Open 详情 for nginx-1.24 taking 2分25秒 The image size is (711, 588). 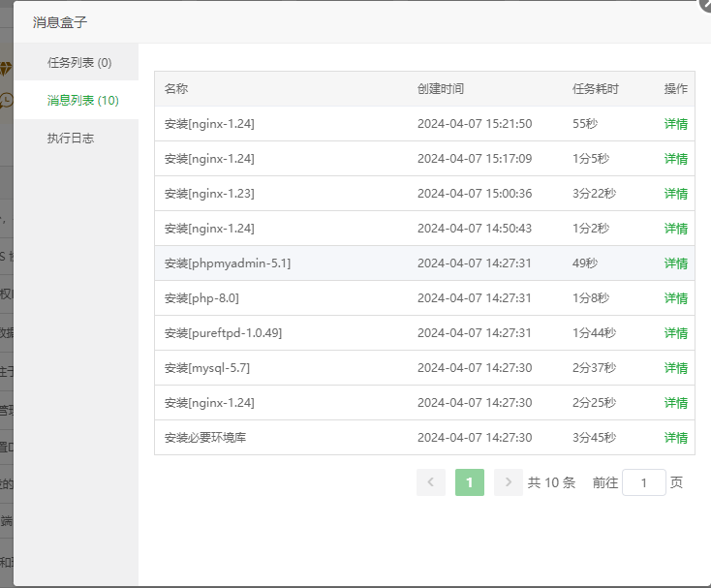pos(675,403)
